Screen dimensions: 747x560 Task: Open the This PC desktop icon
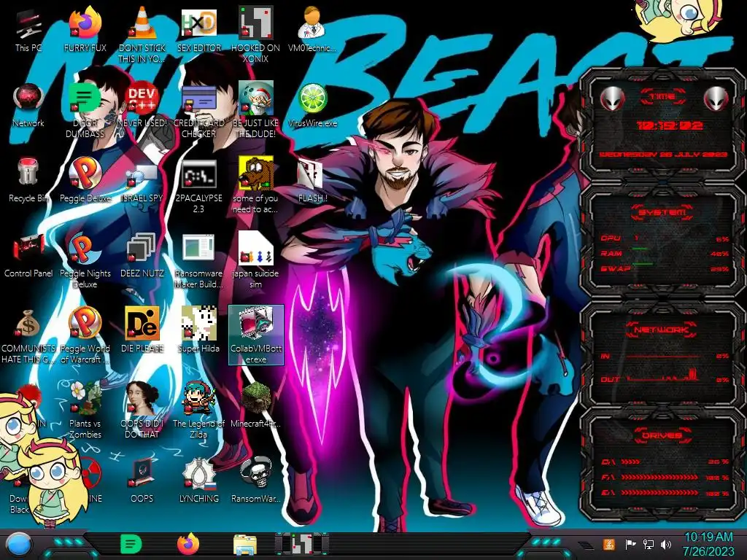tap(28, 29)
